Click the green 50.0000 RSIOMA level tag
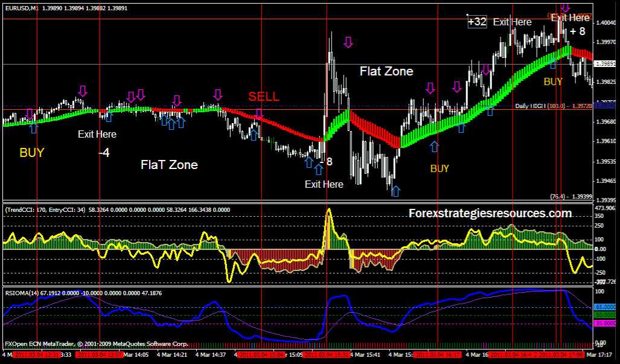The width and height of the screenshot is (620, 364). (606, 315)
